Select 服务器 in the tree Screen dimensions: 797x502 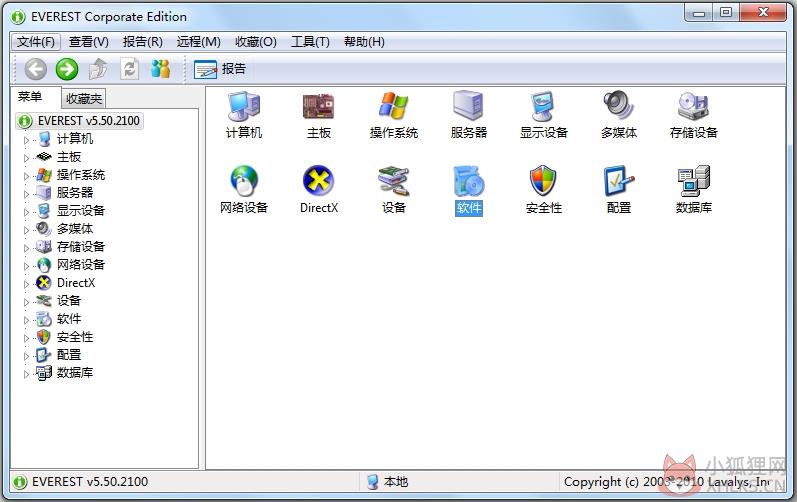pos(75,193)
